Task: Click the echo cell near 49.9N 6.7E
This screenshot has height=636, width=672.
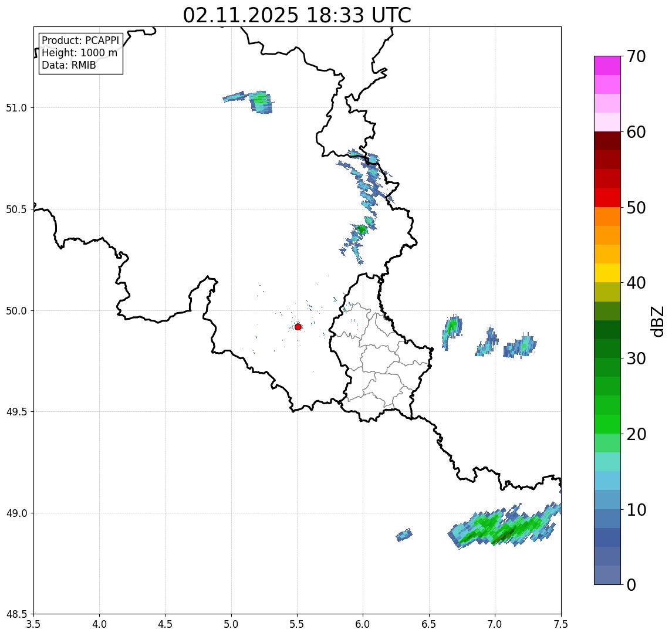Action: 452,331
